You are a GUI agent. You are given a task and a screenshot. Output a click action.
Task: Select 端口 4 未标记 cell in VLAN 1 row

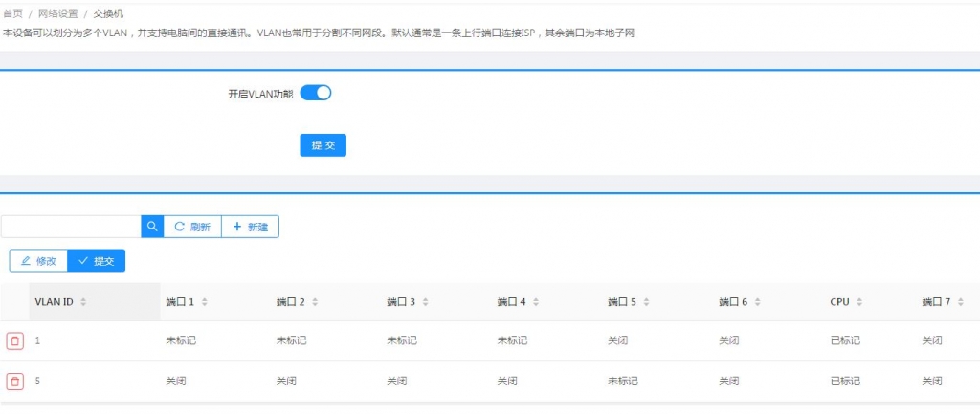click(513, 340)
